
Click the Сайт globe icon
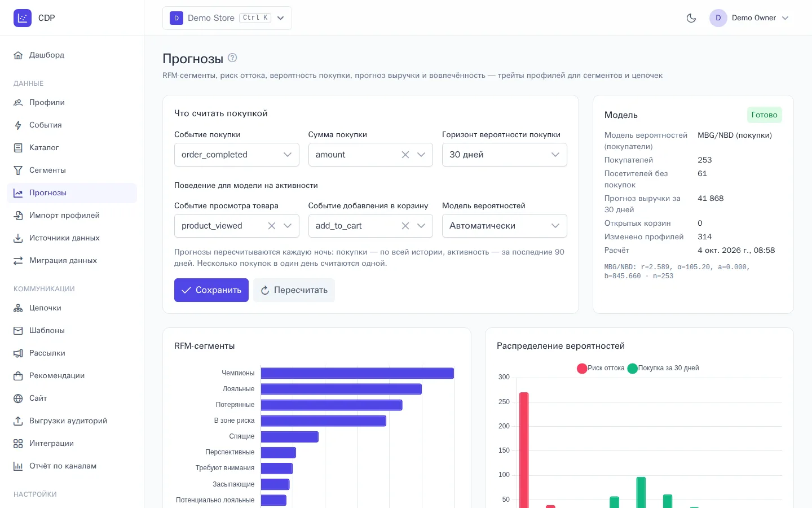(18, 398)
